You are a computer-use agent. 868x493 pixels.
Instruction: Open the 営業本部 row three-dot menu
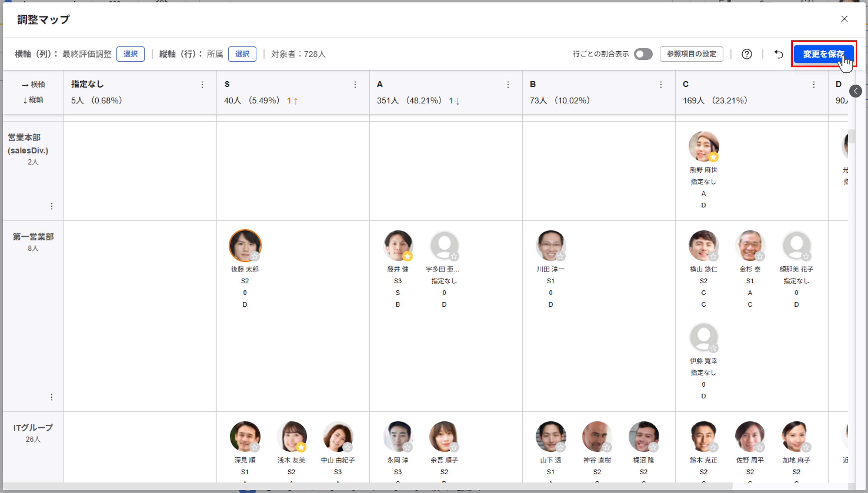(x=51, y=206)
